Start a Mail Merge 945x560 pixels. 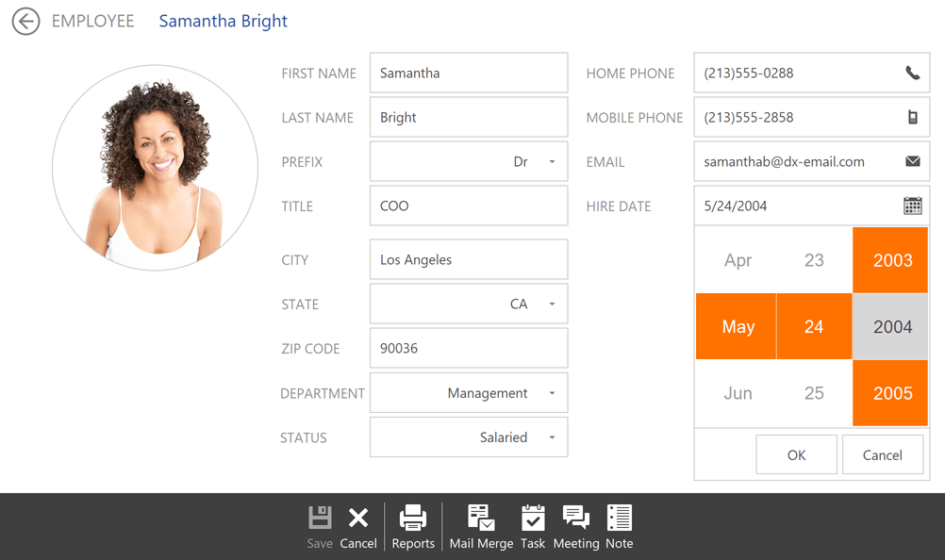click(x=481, y=524)
